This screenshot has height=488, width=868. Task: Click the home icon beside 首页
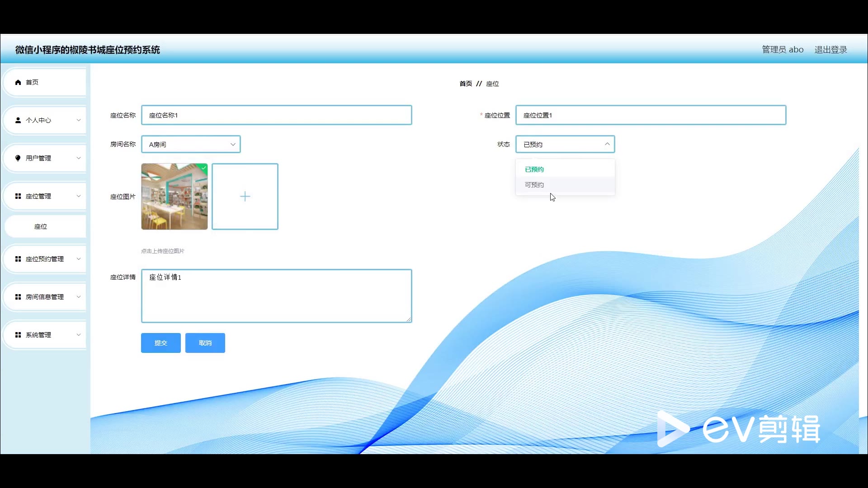[x=18, y=82]
